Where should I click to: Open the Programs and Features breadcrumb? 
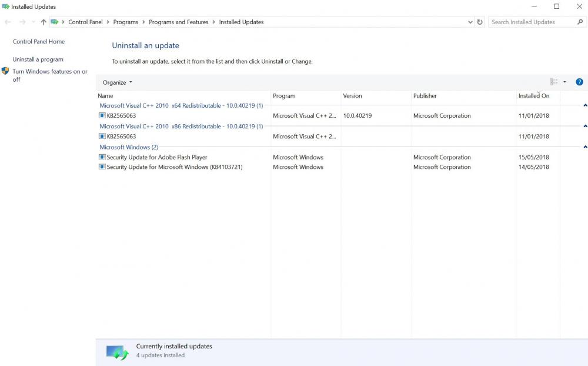click(x=179, y=22)
